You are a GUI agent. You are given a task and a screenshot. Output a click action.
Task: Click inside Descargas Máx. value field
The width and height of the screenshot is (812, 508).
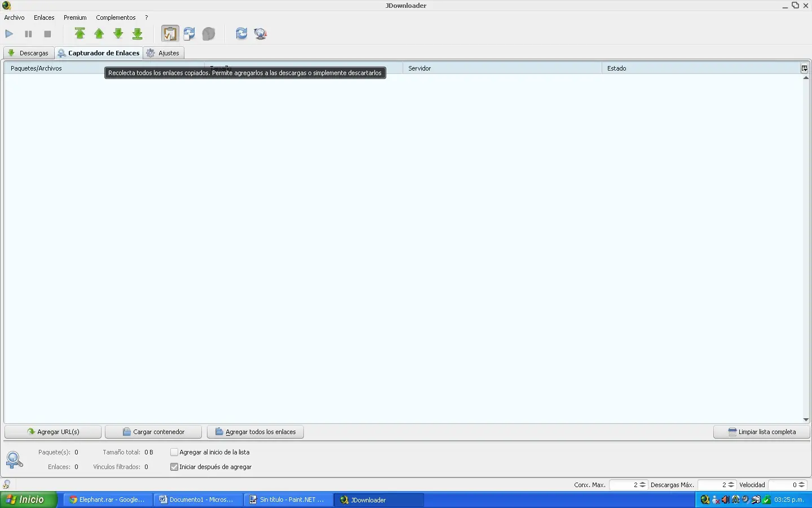coord(713,485)
